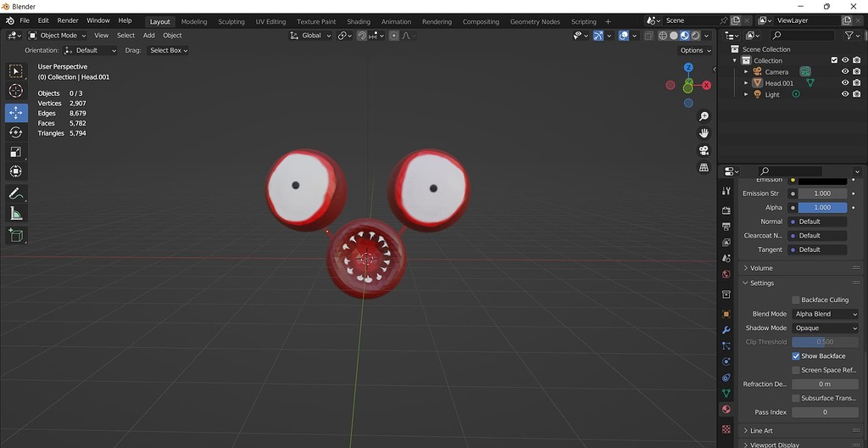Screen dimensions: 868x448
Task: Select the Rotate tool
Action: (16, 132)
